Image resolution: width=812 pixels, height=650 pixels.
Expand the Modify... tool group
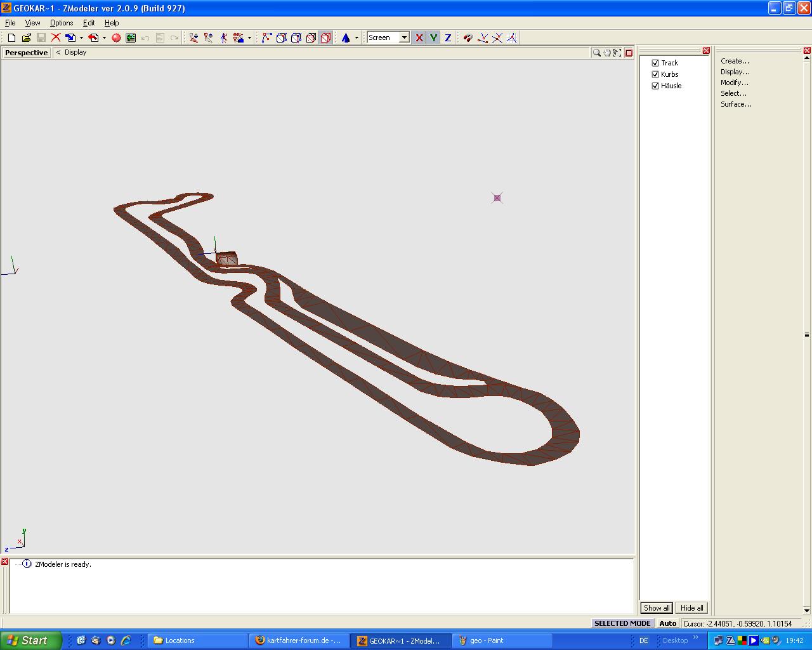734,83
